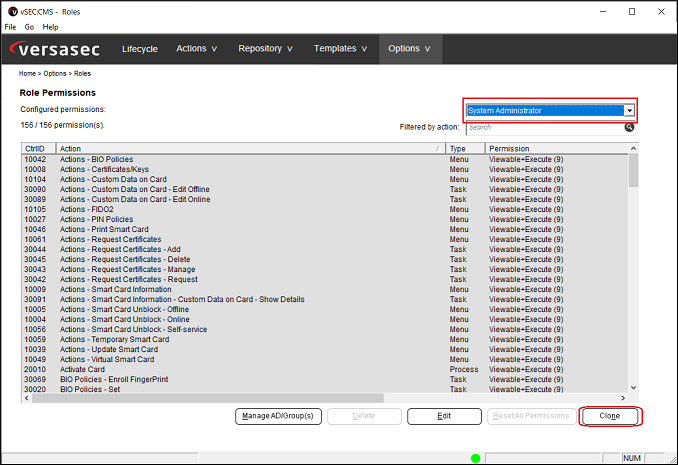Click the Delete button

[364, 416]
